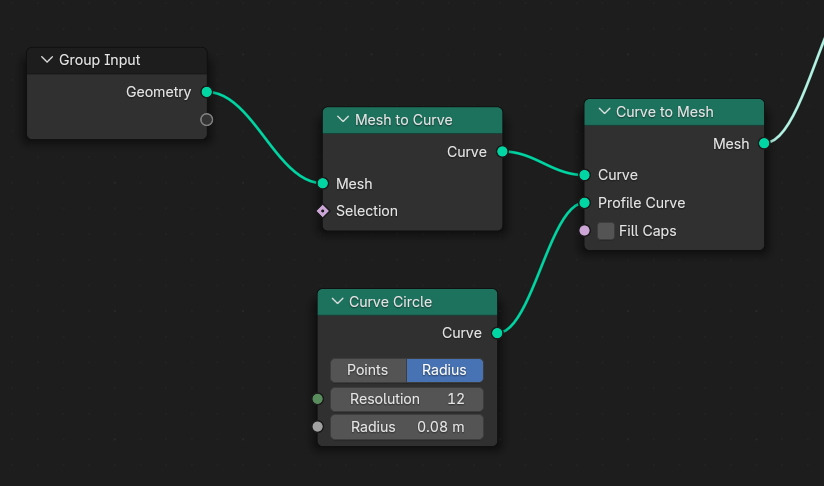Image resolution: width=824 pixels, height=486 pixels.
Task: Click the Group Input Geometry output socket
Action: pos(207,92)
